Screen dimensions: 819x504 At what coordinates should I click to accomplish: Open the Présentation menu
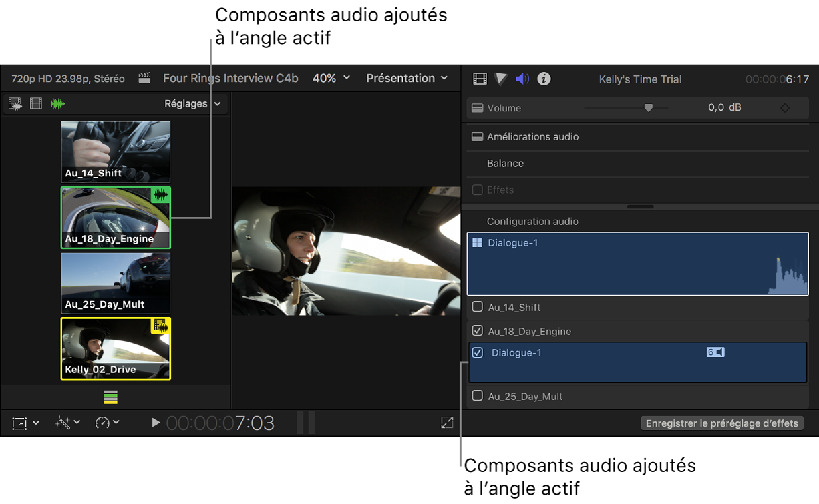407,77
